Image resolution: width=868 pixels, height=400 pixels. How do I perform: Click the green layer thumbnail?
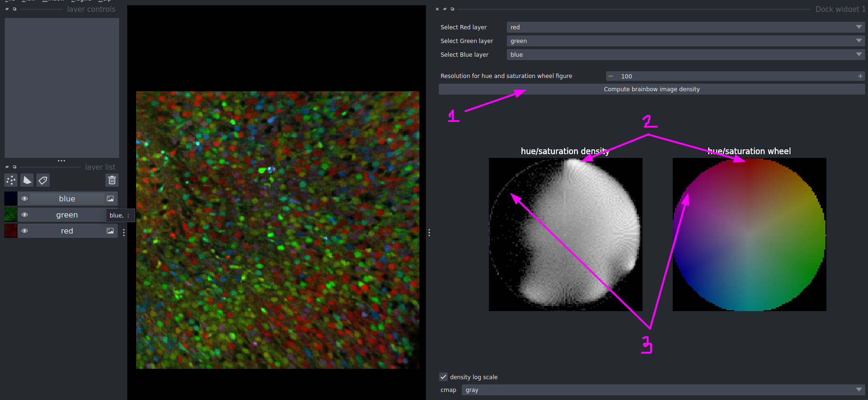[11, 215]
